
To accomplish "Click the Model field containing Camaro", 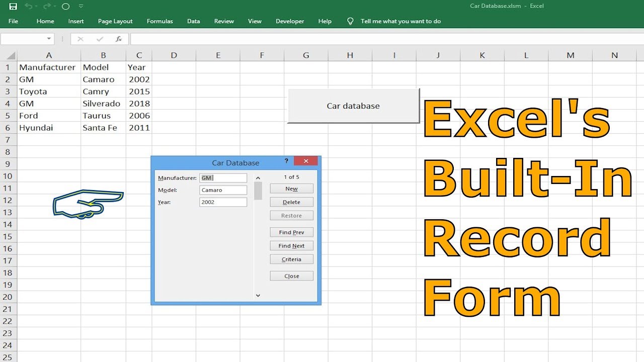I will 223,190.
